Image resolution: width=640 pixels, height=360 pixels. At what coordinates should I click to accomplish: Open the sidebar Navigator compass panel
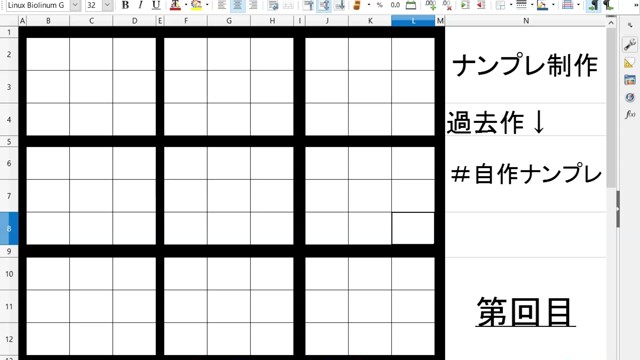pos(630,97)
